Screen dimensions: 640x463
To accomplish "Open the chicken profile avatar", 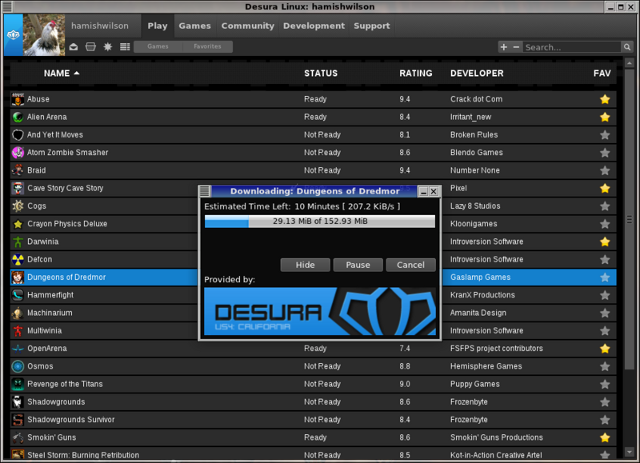I will pyautogui.click(x=44, y=35).
